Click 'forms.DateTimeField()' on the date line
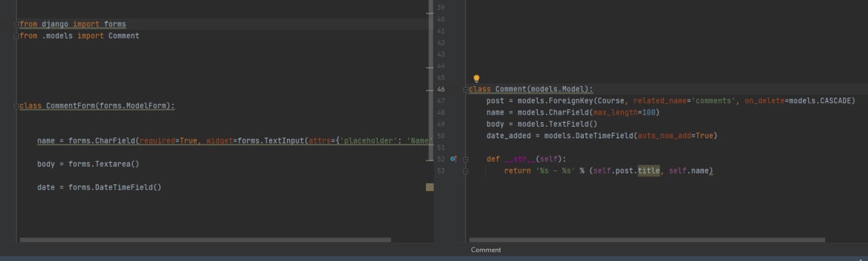 [115, 187]
